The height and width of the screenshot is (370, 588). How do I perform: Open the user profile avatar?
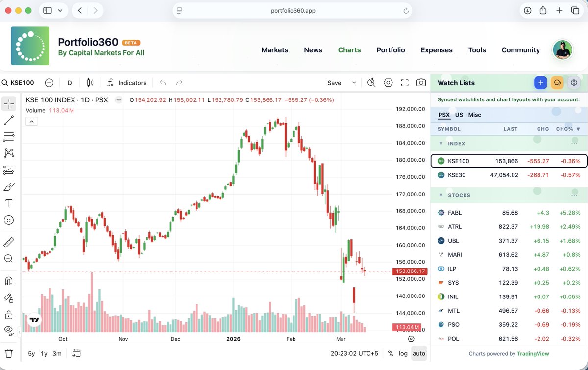pyautogui.click(x=563, y=50)
